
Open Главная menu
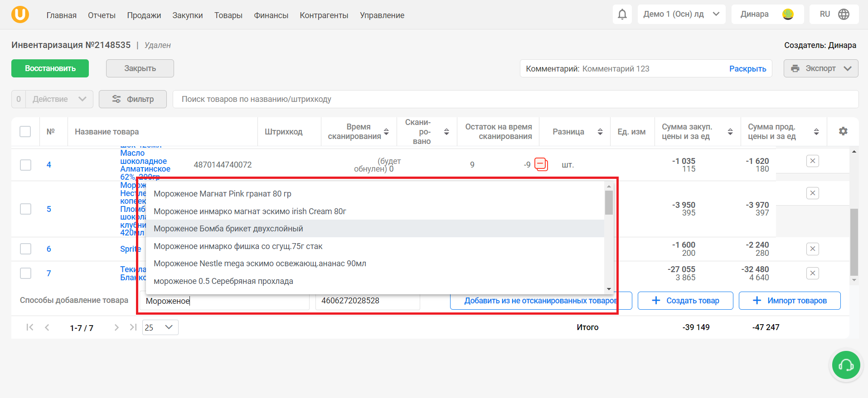click(x=61, y=15)
